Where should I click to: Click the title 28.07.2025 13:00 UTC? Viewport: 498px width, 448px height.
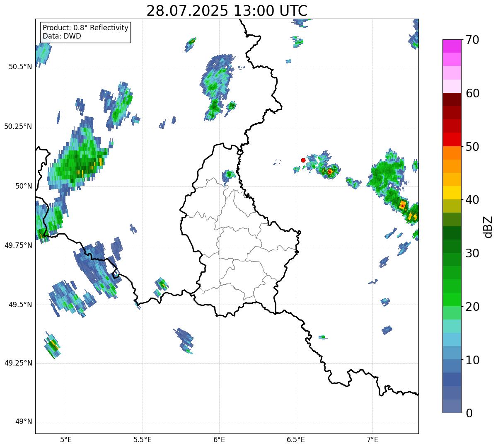tap(227, 11)
